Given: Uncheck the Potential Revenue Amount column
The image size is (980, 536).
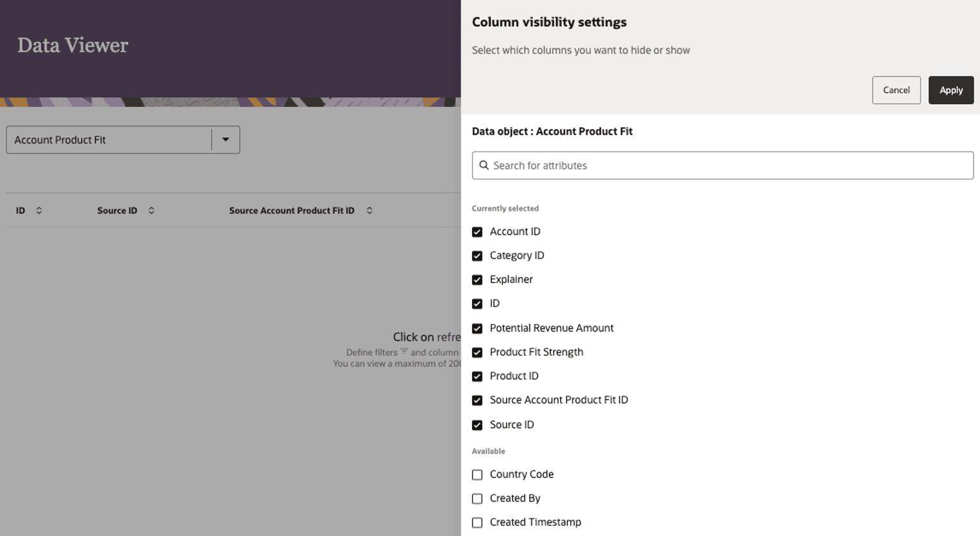Looking at the screenshot, I should pos(478,328).
